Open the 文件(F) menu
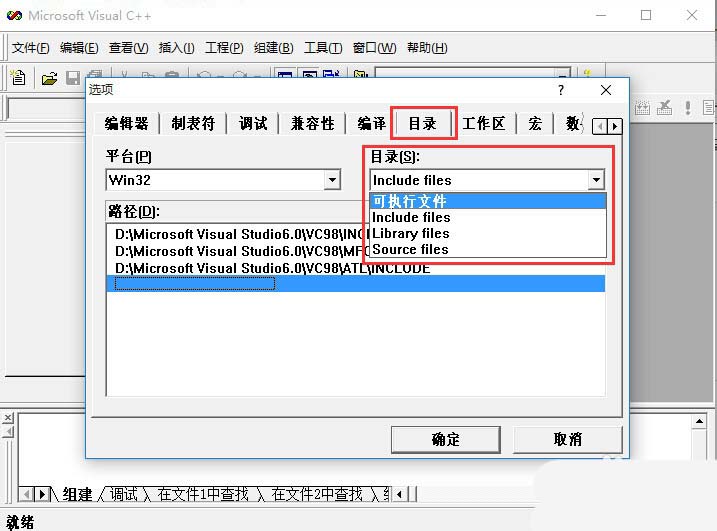Image resolution: width=717 pixels, height=531 pixels. [30, 48]
